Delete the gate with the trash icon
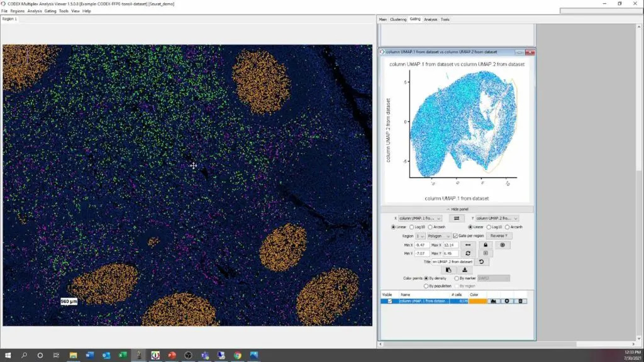 pyautogui.click(x=520, y=301)
